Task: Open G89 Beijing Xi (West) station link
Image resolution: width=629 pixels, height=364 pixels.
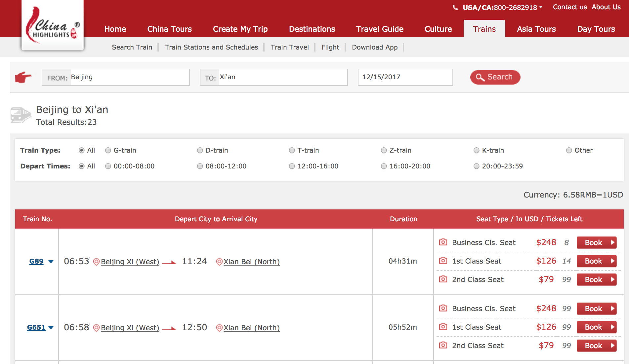Action: tap(130, 262)
